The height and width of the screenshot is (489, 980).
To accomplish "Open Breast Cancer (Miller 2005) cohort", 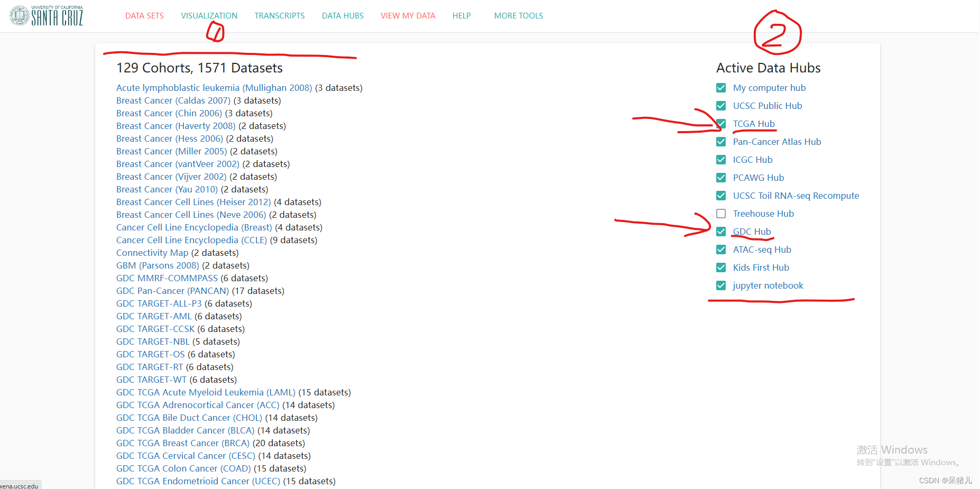I will 172,151.
